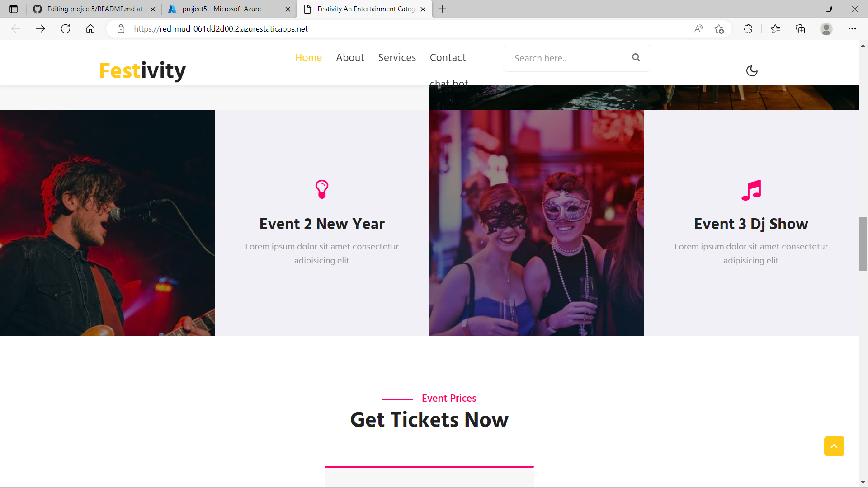Viewport: 868px width, 488px height.
Task: Open browser extensions icon
Action: (x=748, y=29)
